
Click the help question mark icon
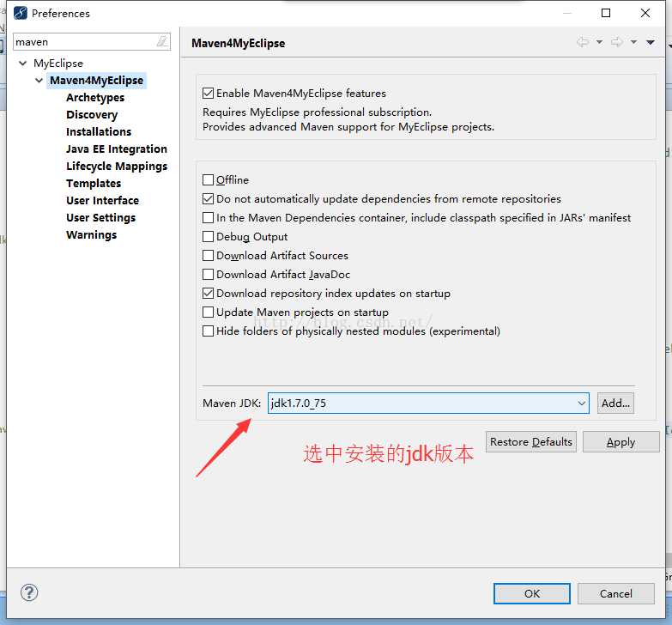click(x=29, y=593)
